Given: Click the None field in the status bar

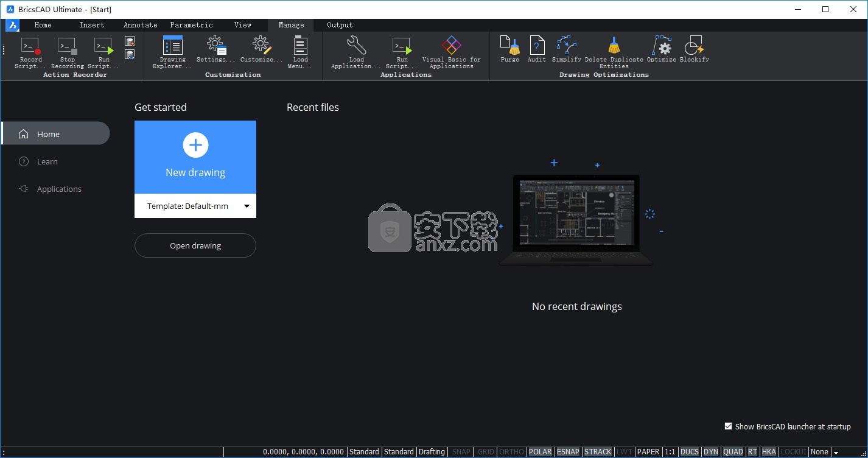Looking at the screenshot, I should (x=819, y=452).
